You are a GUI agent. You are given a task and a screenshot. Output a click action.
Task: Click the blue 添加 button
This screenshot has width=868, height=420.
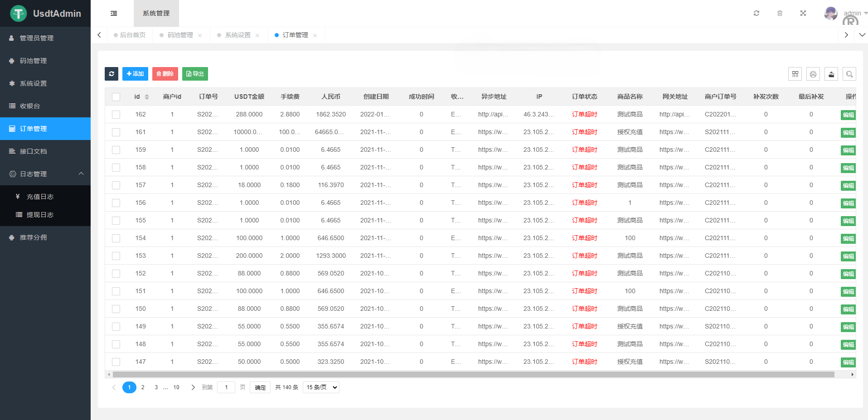tap(135, 74)
